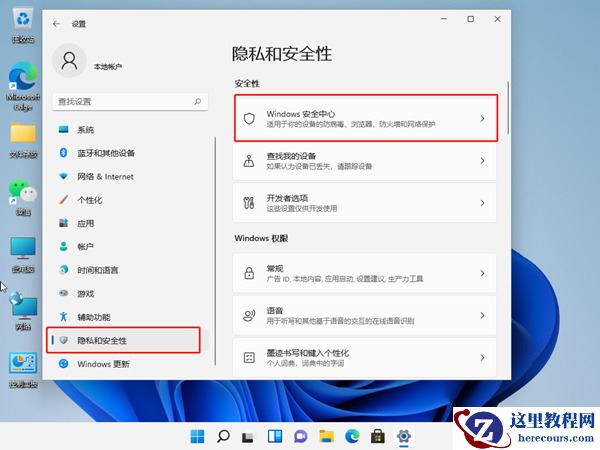This screenshot has height=450, width=600.
Task: Click the 查找设置 search field
Action: click(130, 101)
